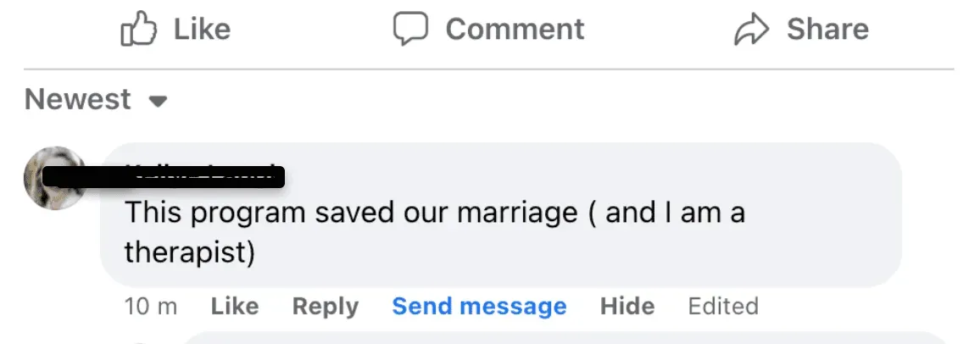Open the Newest comment sort dropdown
The image size is (980, 344).
click(79, 100)
